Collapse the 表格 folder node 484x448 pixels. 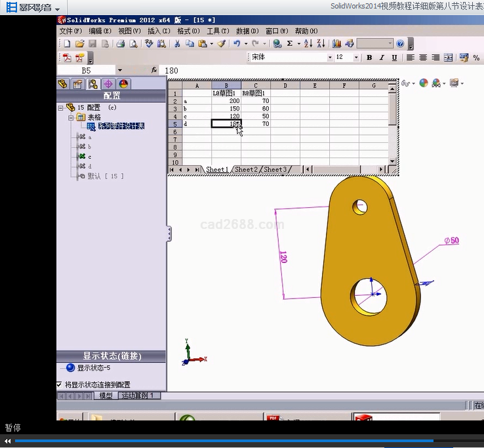click(x=71, y=117)
